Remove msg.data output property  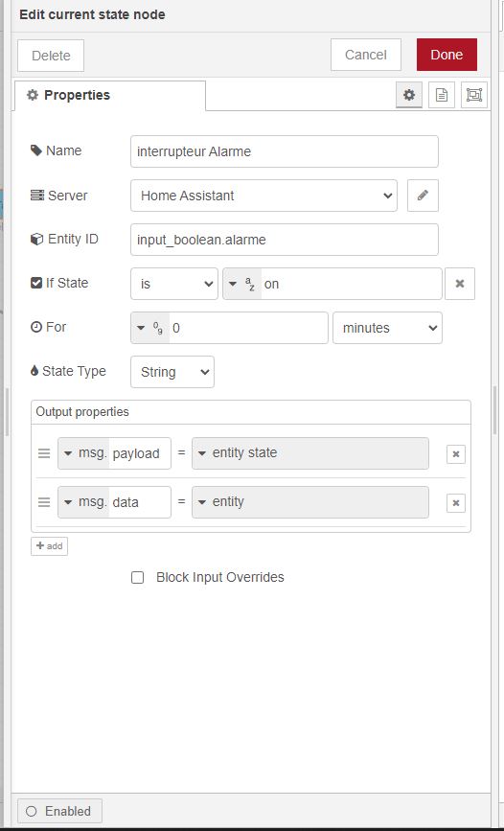(456, 502)
